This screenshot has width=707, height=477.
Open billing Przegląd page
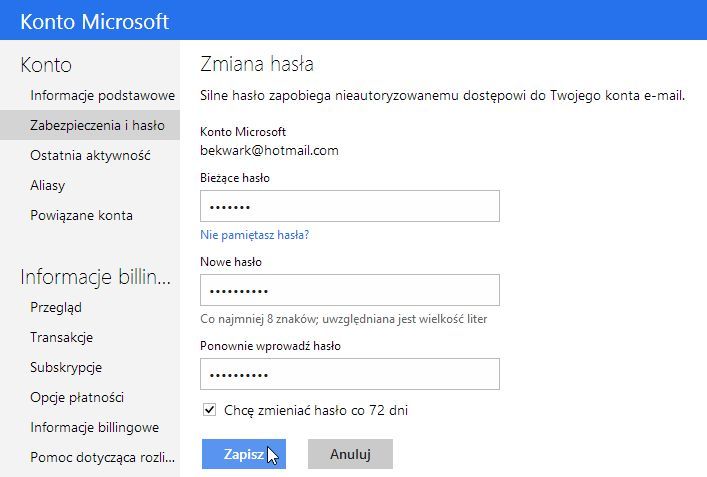point(56,307)
